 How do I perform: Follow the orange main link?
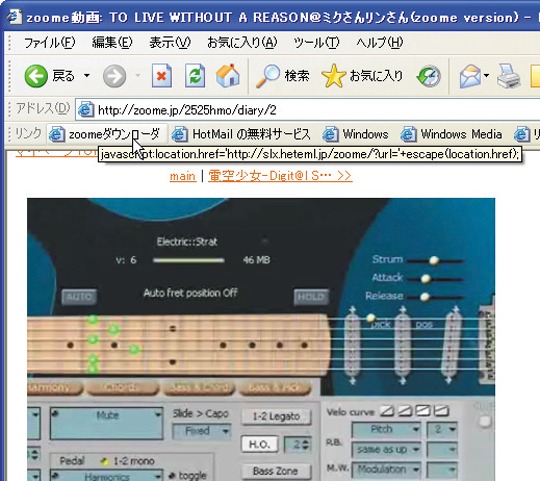(183, 176)
